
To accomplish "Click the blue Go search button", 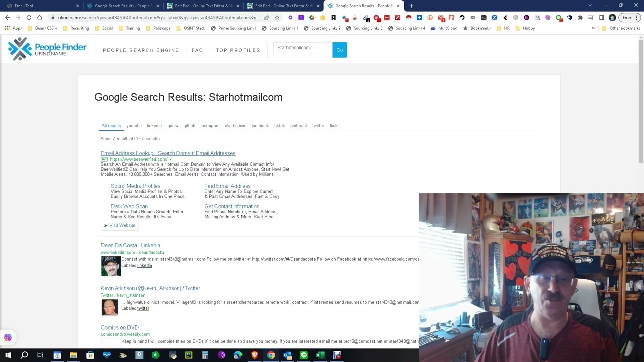I will [x=340, y=50].
